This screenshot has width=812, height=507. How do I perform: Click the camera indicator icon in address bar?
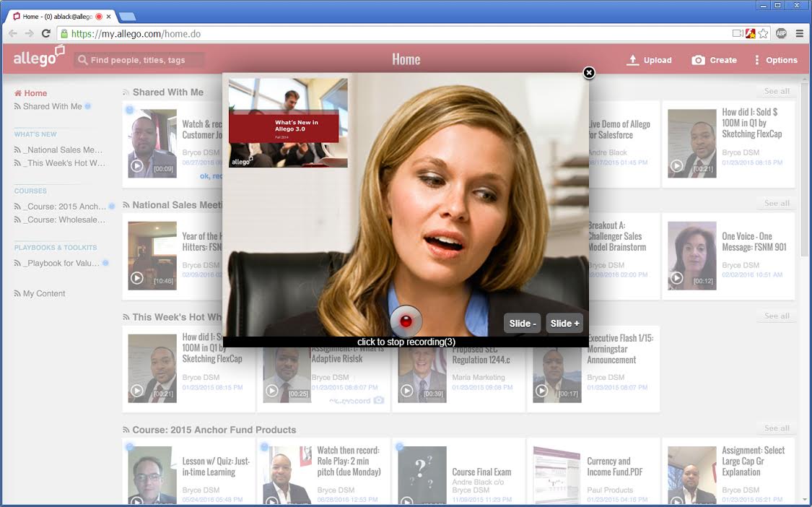click(x=738, y=34)
